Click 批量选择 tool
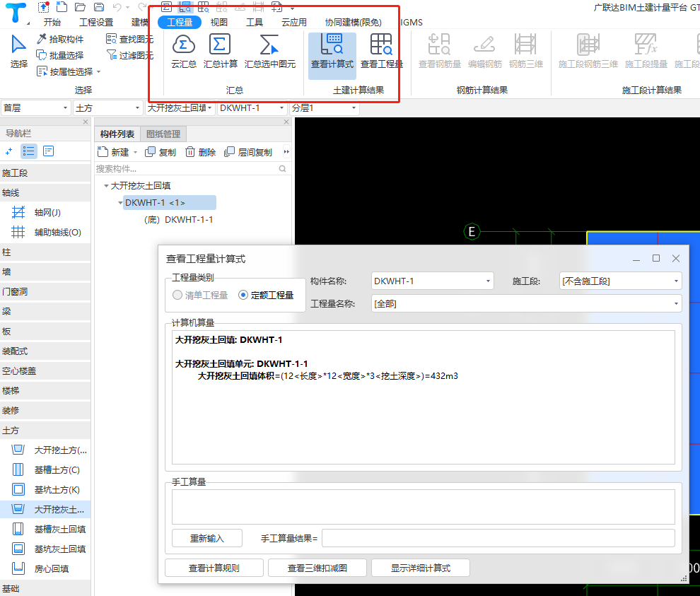This screenshot has width=700, height=596. (x=60, y=55)
